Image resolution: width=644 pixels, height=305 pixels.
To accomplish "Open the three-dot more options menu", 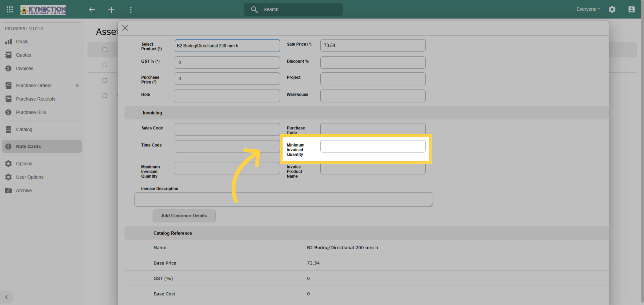I will coord(131,10).
